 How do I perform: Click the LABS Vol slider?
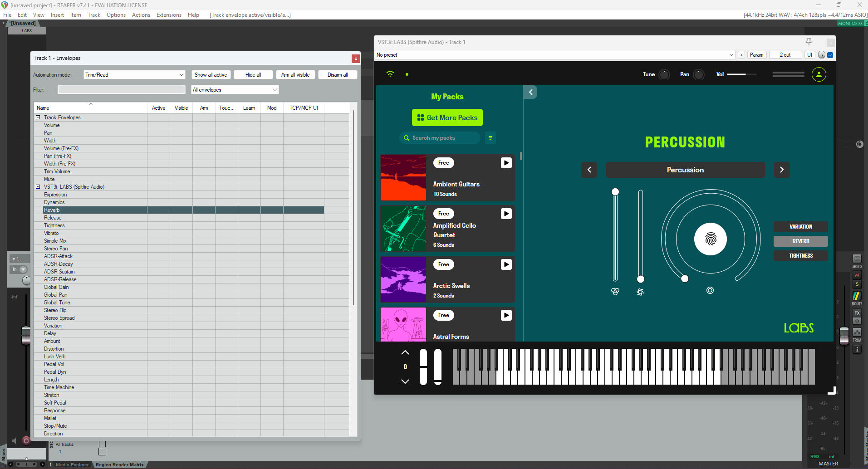click(x=742, y=74)
